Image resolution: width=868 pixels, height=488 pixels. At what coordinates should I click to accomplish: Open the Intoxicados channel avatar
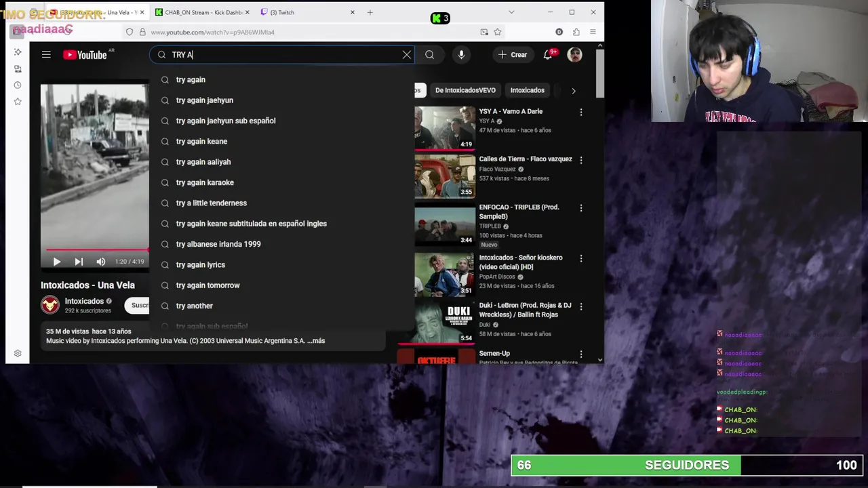point(50,305)
